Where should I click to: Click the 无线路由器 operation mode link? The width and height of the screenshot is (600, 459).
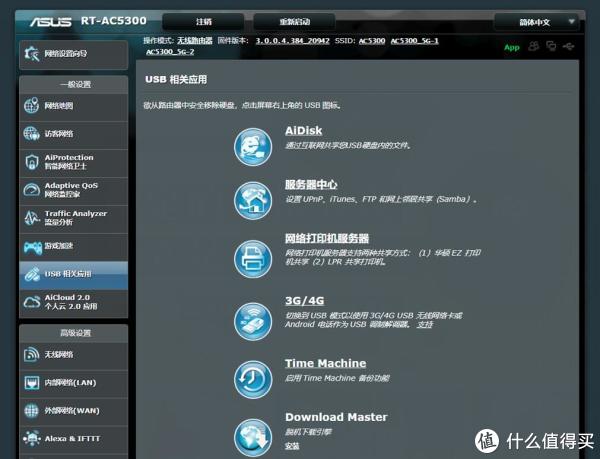pos(194,41)
